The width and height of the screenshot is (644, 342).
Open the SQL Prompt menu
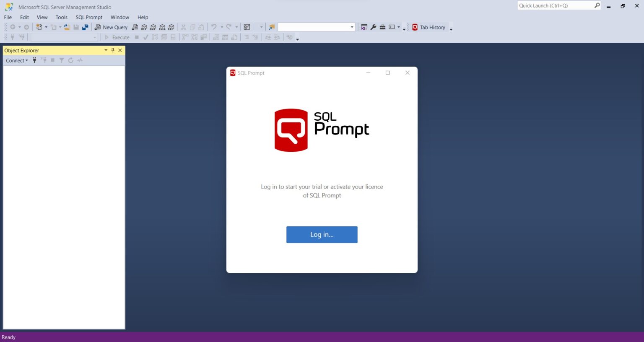pos(88,17)
